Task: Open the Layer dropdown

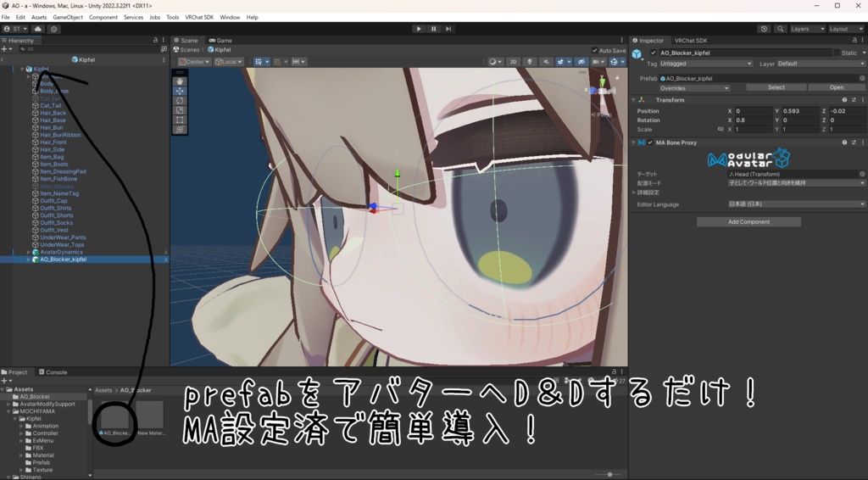Action: 821,64
